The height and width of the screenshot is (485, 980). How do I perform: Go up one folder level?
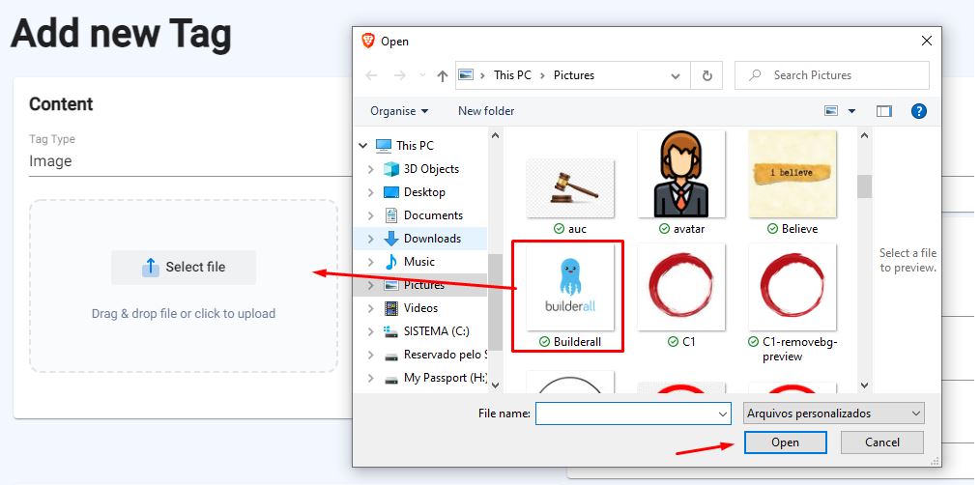[x=443, y=75]
